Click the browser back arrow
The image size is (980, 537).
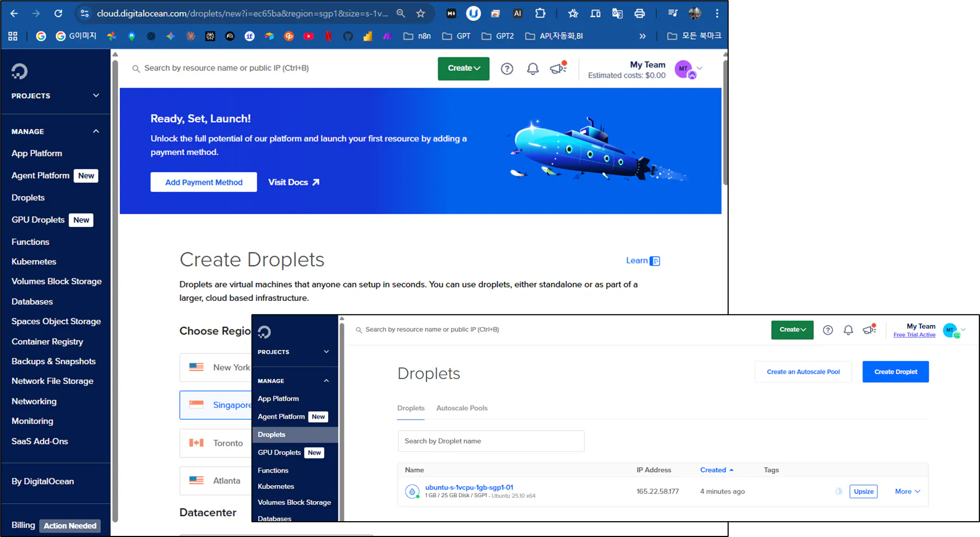[14, 14]
